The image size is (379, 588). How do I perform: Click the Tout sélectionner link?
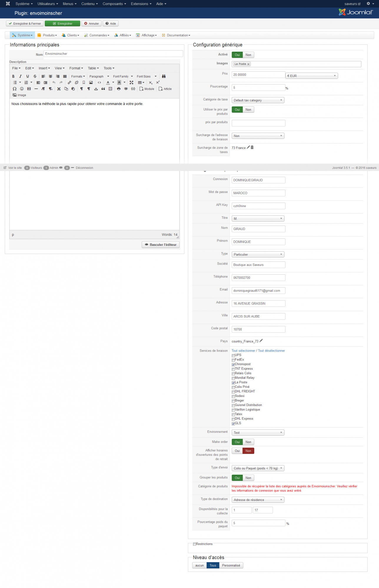pos(243,351)
